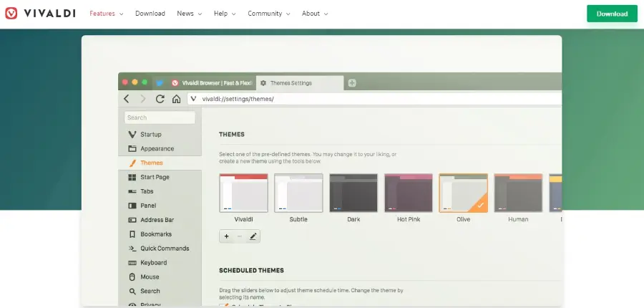Click the settings Search field

(x=160, y=117)
